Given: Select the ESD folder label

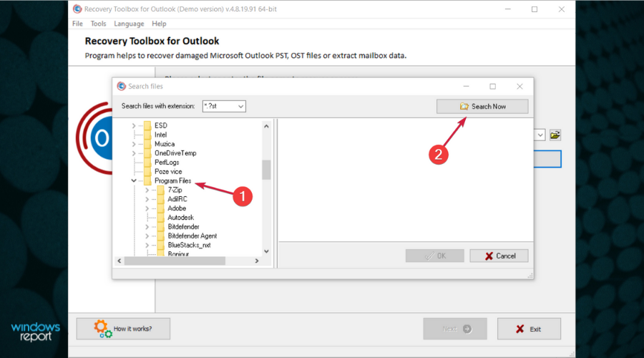Looking at the screenshot, I should click(160, 125).
